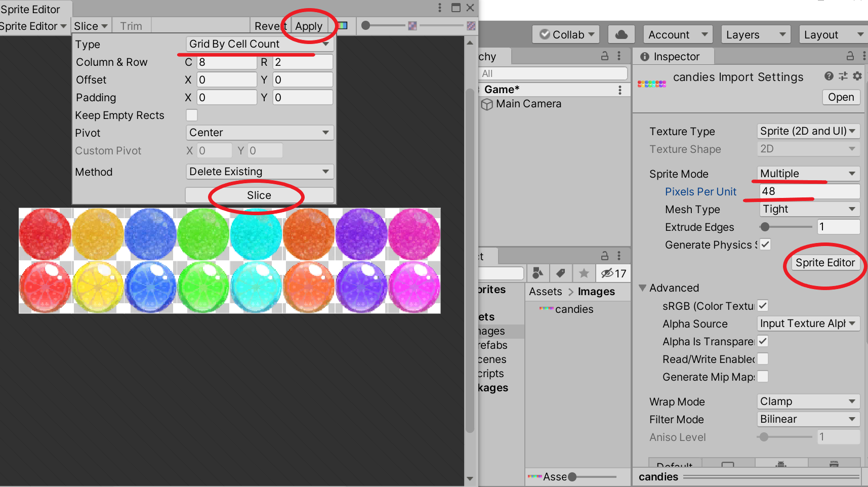Image resolution: width=868 pixels, height=487 pixels.
Task: Open the Account dropdown menu
Action: point(678,34)
